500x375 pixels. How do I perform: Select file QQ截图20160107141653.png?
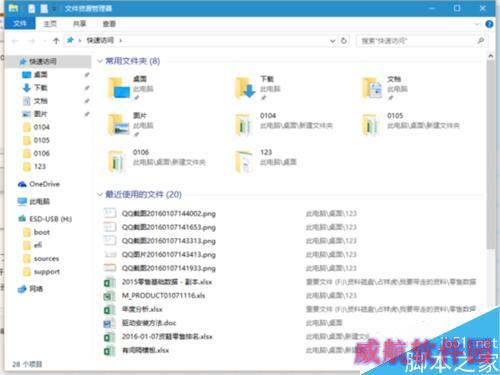169,227
